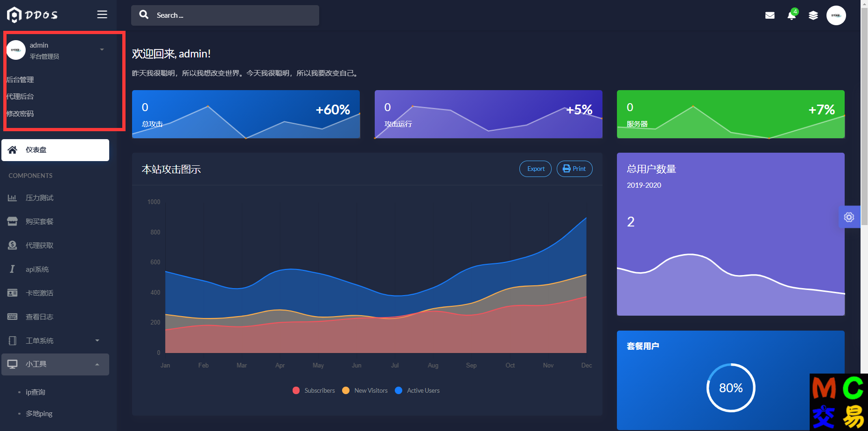Select 购买套餐 menu item

[x=55, y=221]
